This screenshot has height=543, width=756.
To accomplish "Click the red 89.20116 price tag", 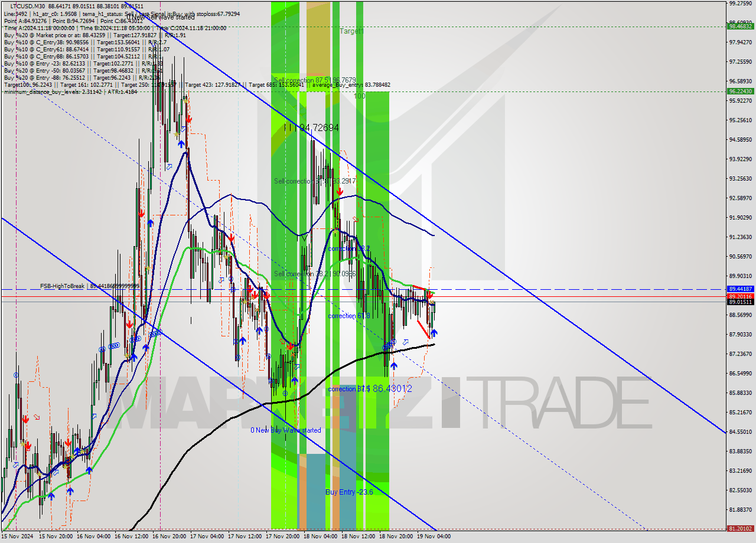I will (741, 296).
